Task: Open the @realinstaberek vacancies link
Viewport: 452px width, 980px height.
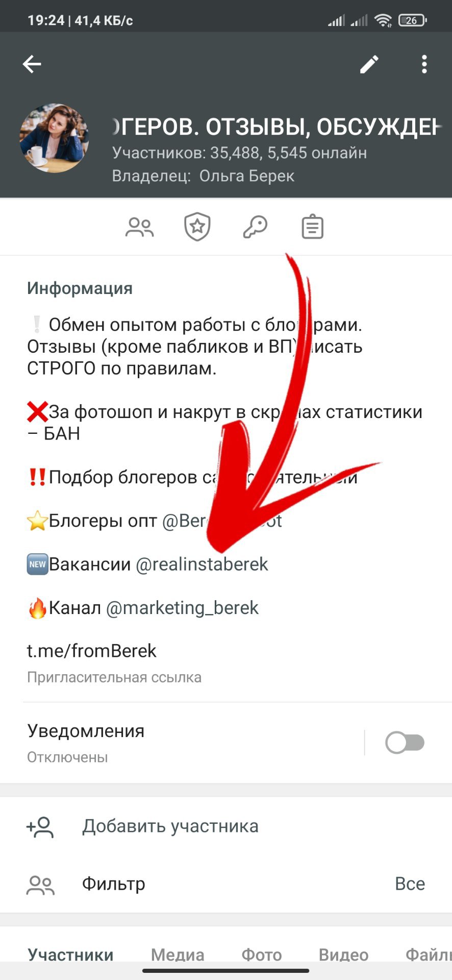Action: (202, 565)
